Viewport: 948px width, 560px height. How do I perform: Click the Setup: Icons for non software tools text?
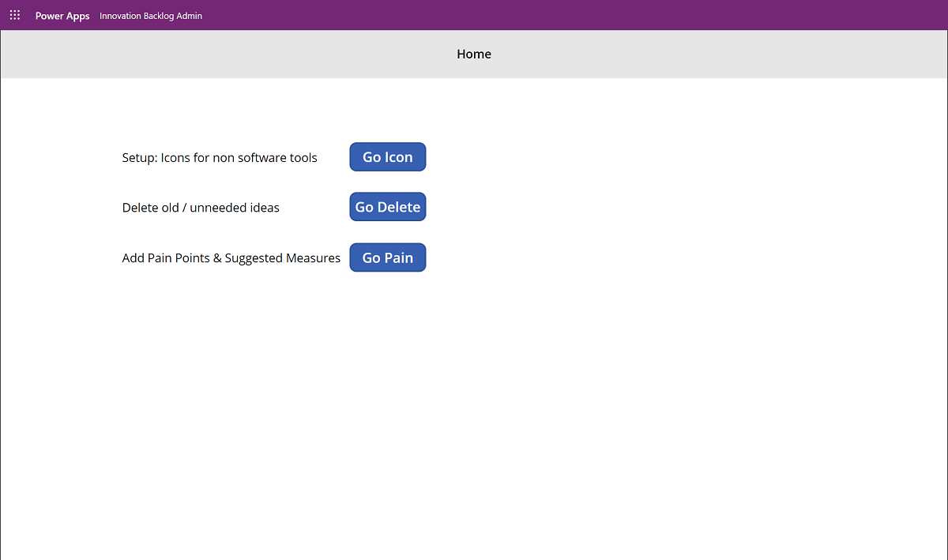tap(219, 157)
